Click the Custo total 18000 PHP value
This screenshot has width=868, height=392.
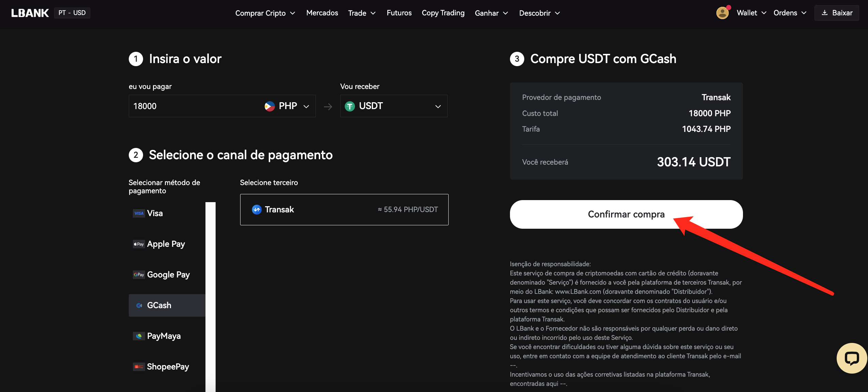[710, 114]
